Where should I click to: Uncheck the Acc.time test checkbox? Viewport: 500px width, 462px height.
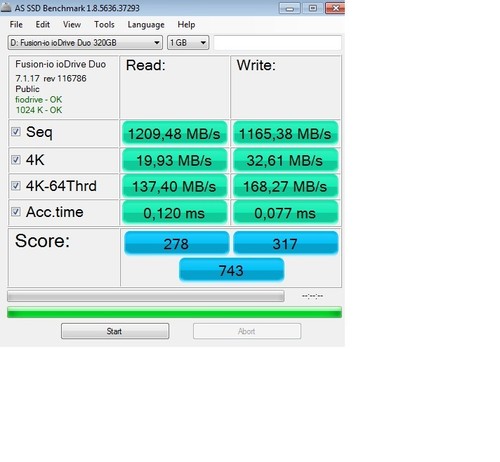[x=16, y=212]
